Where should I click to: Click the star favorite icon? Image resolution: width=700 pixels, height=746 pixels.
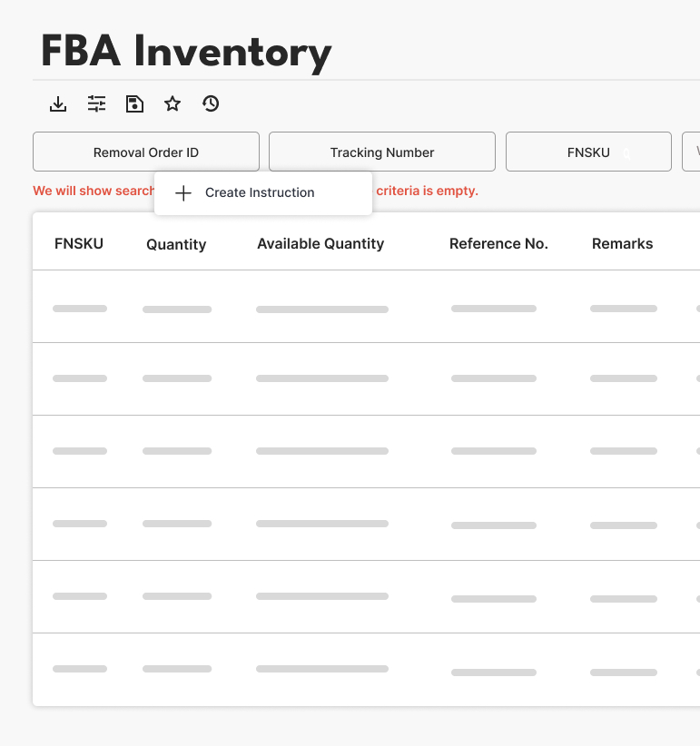tap(173, 103)
